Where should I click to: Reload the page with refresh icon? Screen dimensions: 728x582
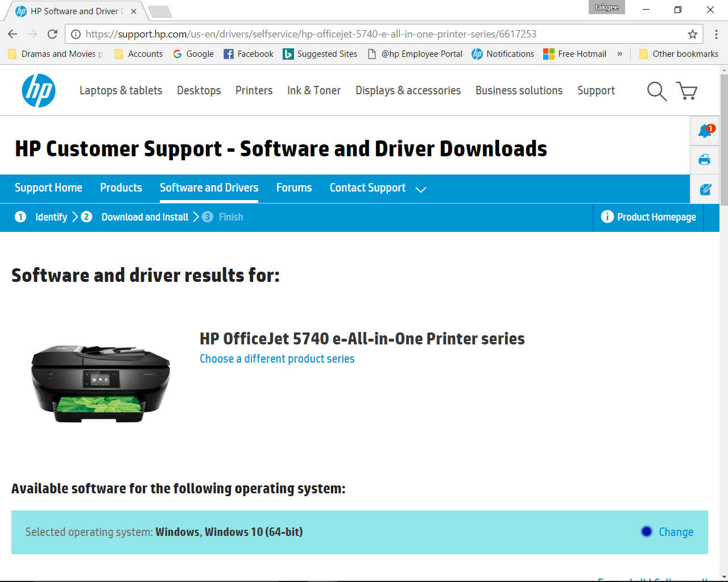pyautogui.click(x=52, y=34)
